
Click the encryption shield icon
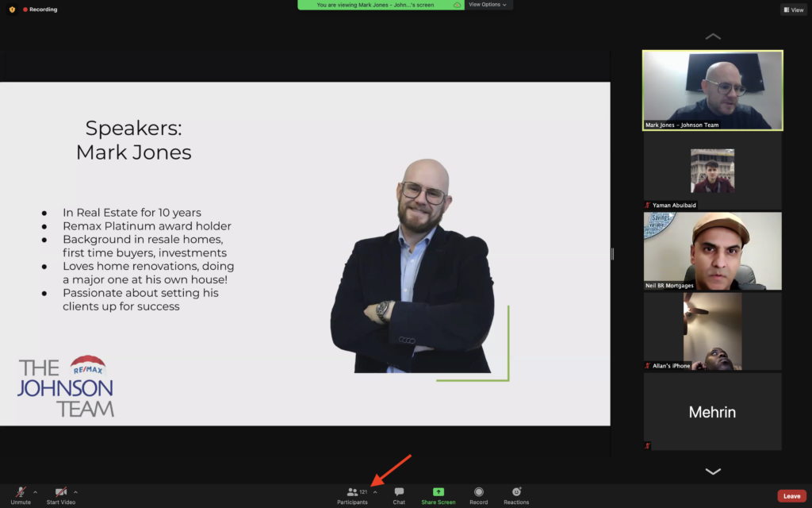tap(12, 10)
